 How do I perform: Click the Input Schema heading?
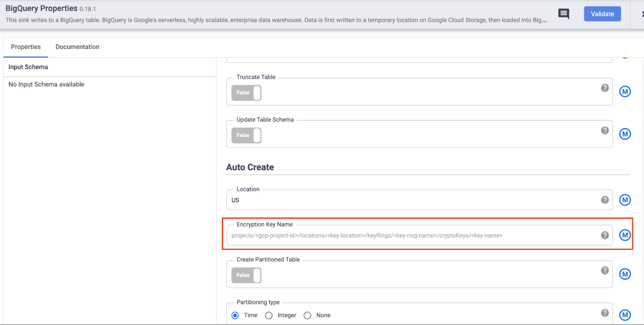point(28,67)
